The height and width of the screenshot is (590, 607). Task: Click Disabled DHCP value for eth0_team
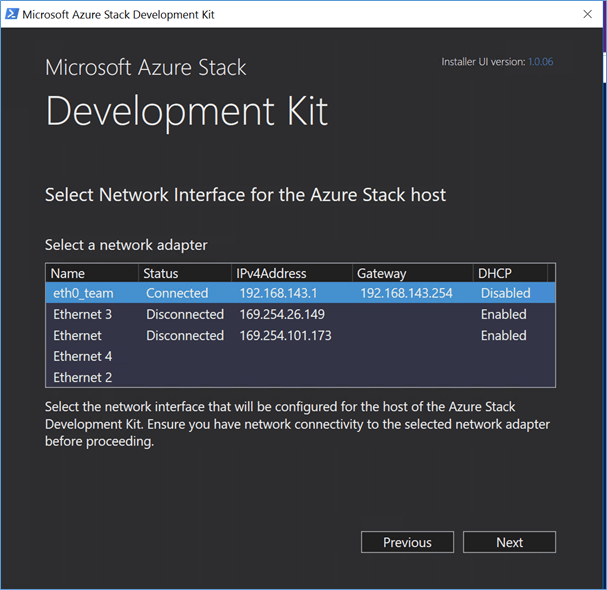click(x=506, y=293)
